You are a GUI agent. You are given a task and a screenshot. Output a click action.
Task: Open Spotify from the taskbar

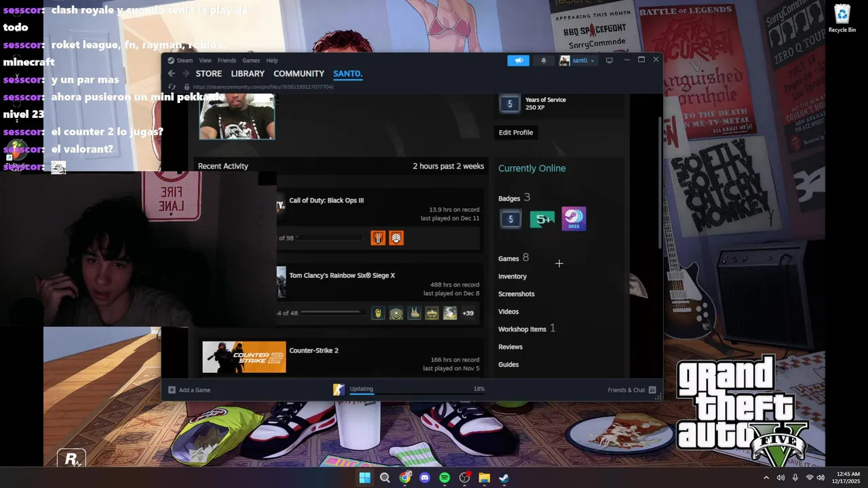[444, 478]
